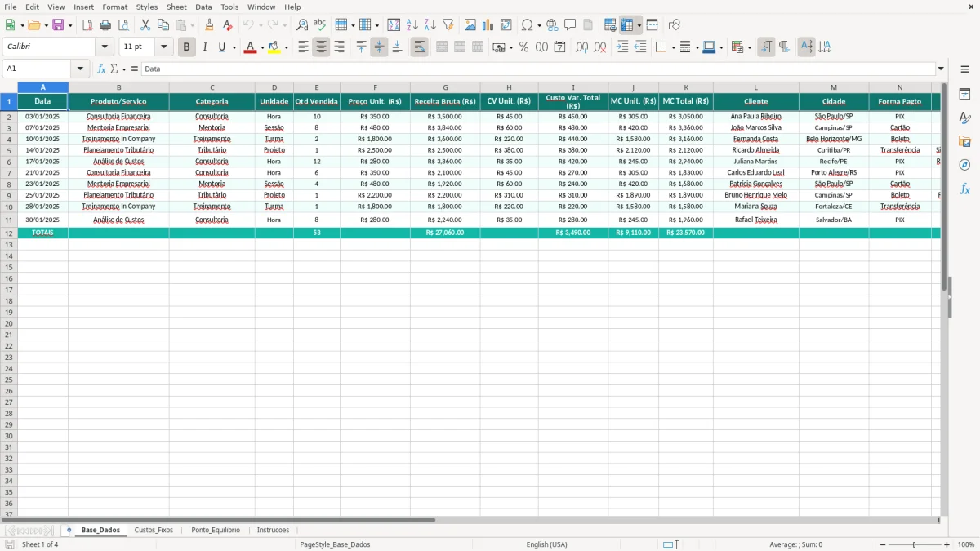Open sidebar Navigator panel
This screenshot has height=551, width=980.
[x=964, y=166]
